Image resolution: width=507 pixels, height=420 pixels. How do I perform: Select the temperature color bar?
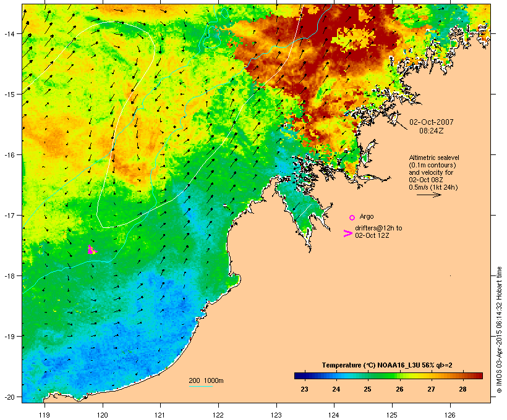[x=388, y=376]
